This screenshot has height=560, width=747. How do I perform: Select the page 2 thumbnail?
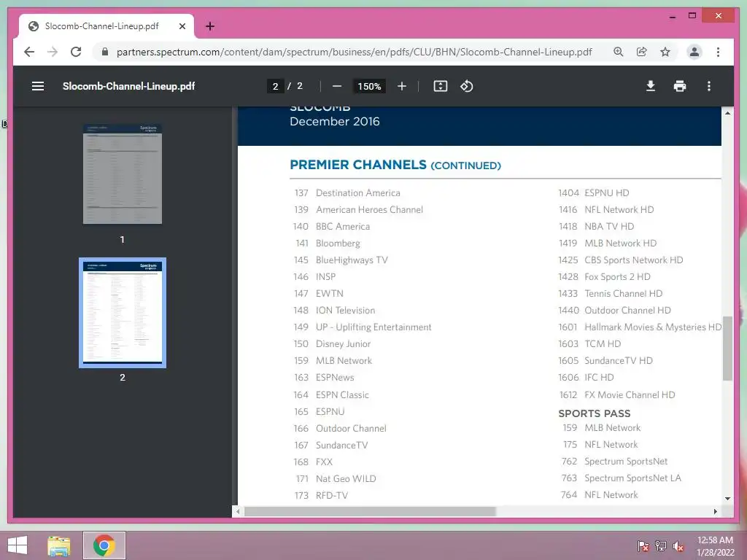(x=123, y=312)
